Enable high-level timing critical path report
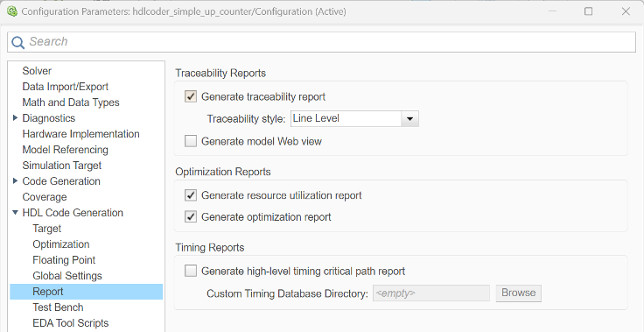644x332 pixels. [x=191, y=271]
